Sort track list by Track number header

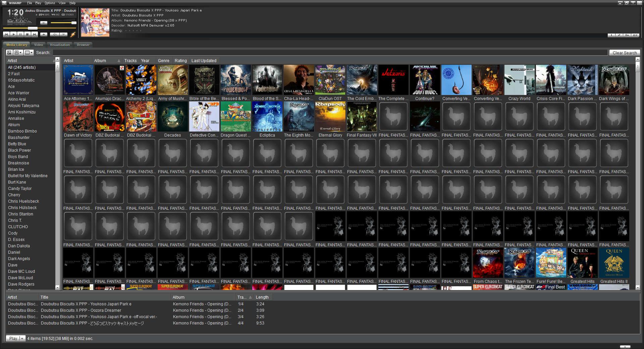click(245, 297)
